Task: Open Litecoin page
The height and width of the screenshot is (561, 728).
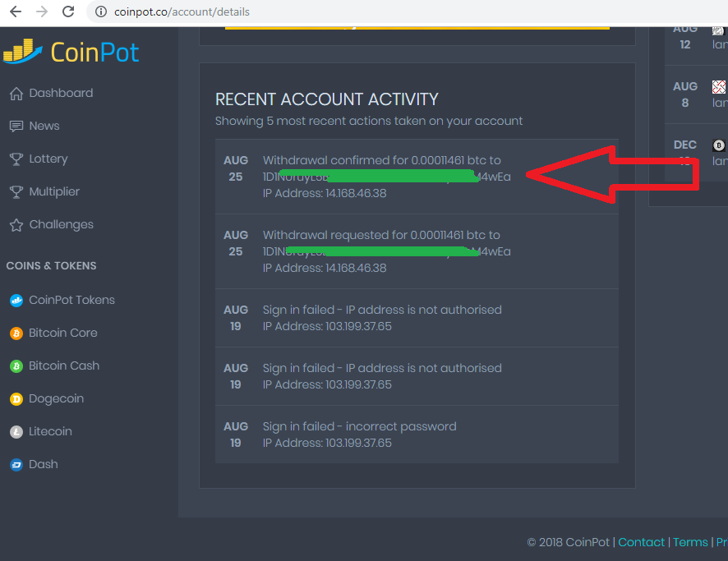Action: 50,431
